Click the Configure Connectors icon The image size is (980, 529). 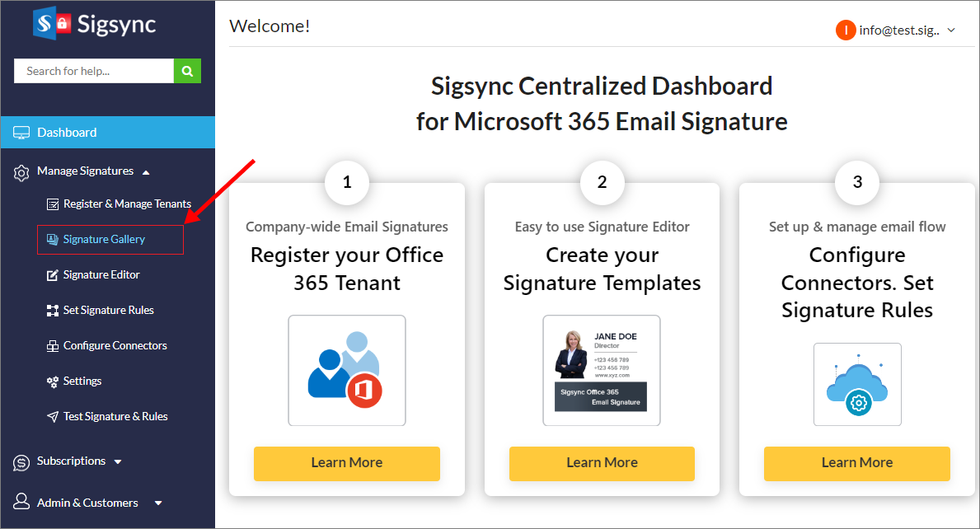pyautogui.click(x=51, y=346)
